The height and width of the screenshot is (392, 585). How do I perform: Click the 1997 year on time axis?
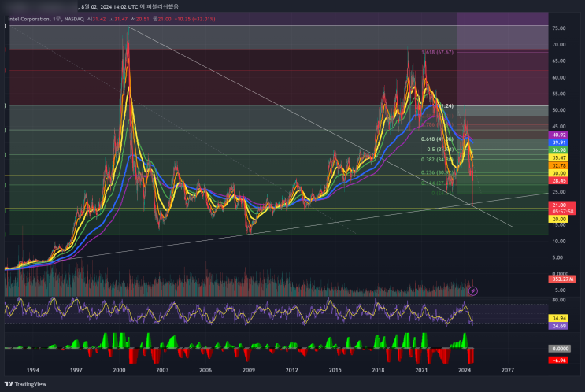click(76, 370)
